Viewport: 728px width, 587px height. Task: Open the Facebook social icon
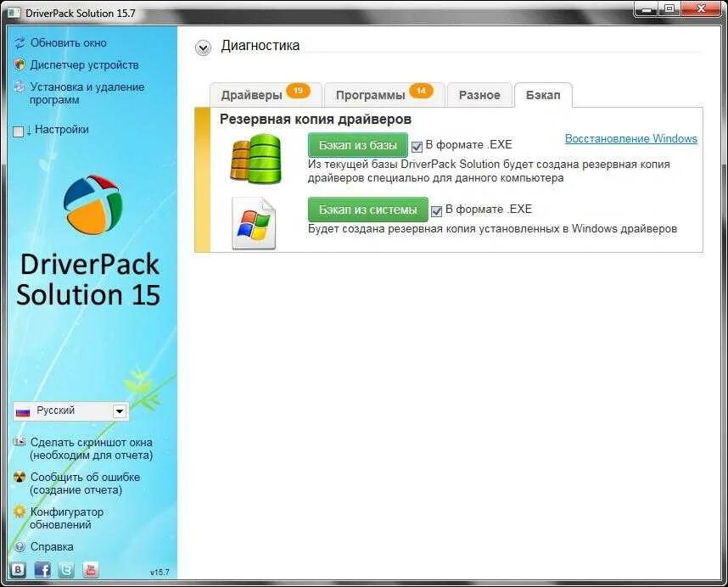(42, 570)
